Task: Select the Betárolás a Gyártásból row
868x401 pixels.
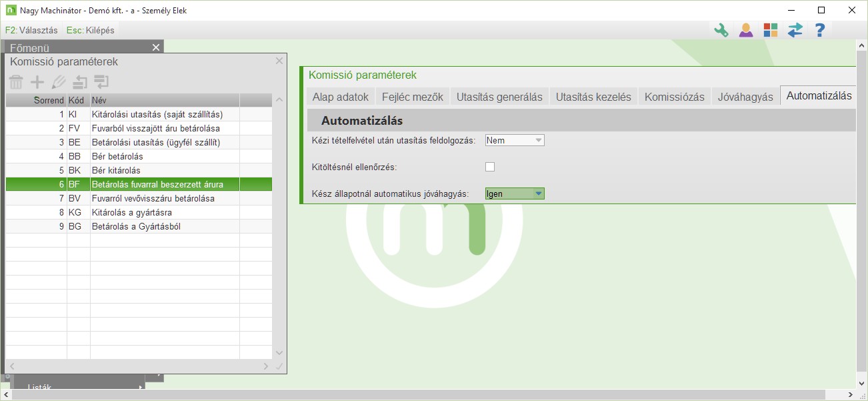Action: (x=139, y=226)
